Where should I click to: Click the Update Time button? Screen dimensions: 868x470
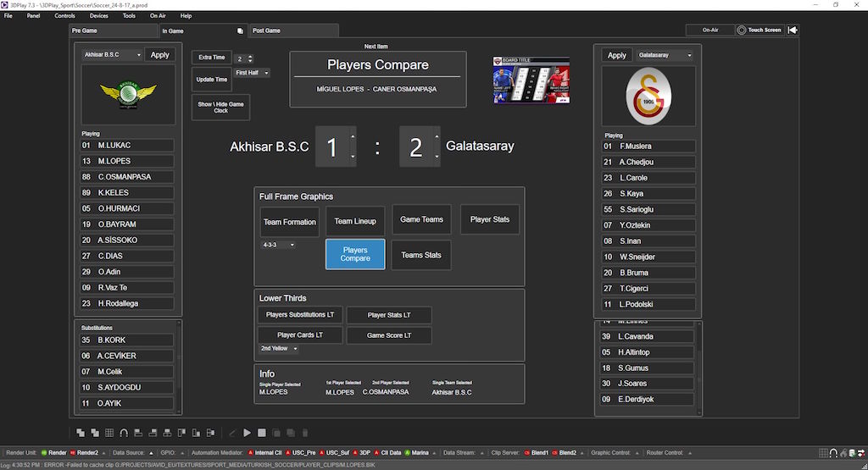tap(212, 80)
